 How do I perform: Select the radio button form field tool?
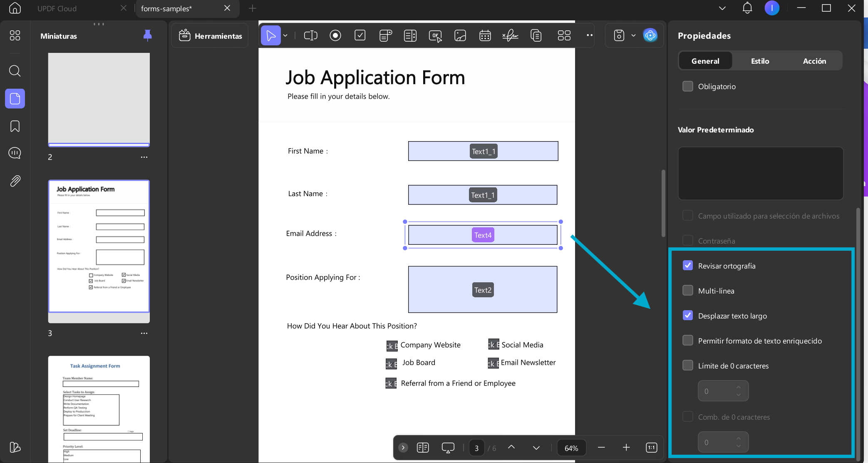335,36
